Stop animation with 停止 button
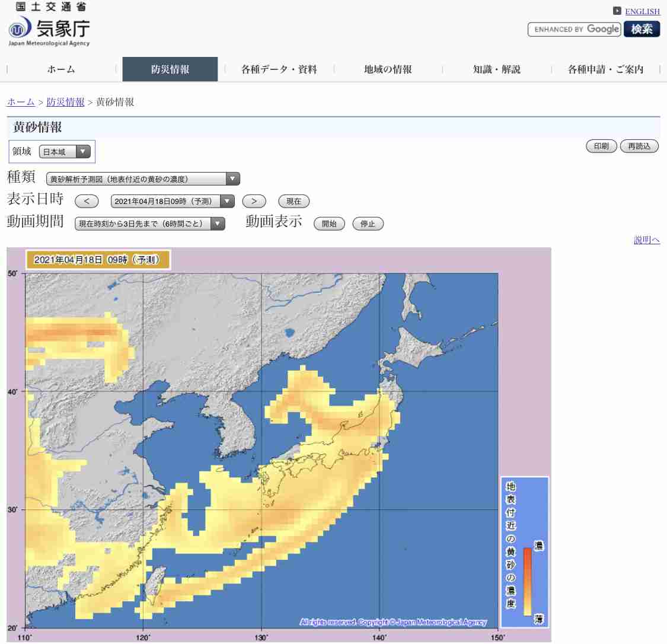 pyautogui.click(x=368, y=224)
